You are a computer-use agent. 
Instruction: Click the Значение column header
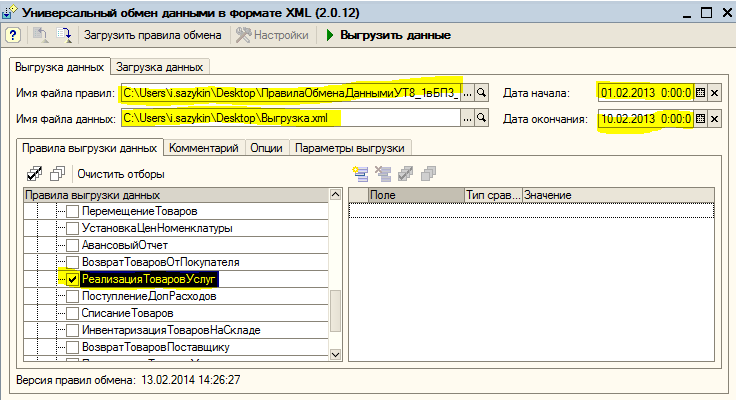tap(619, 195)
